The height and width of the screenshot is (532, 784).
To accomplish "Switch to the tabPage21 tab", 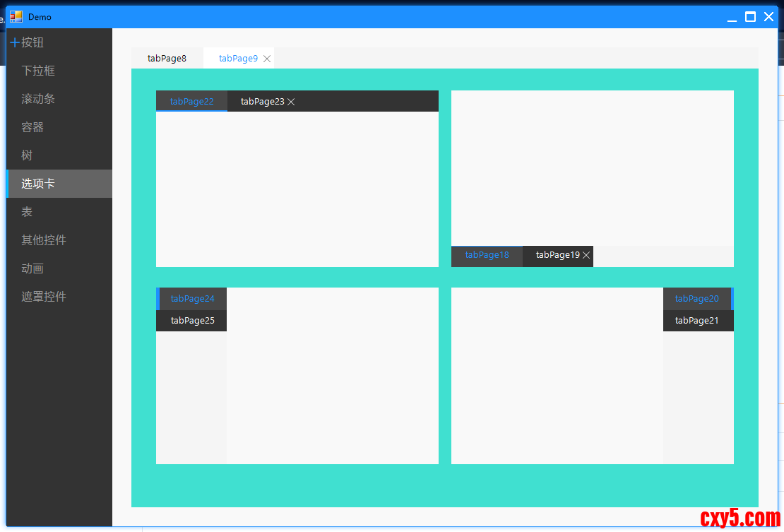I will click(x=698, y=321).
